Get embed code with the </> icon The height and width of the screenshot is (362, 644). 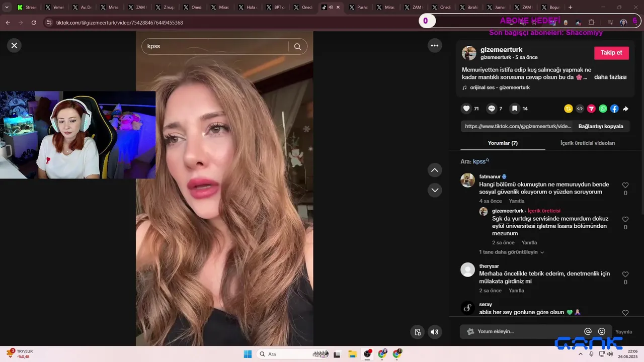[580, 109]
